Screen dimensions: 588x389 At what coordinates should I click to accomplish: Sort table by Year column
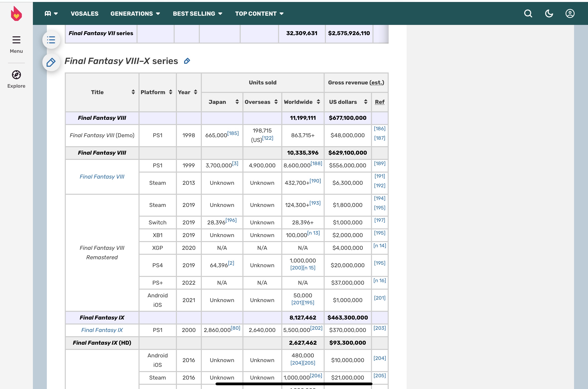196,92
